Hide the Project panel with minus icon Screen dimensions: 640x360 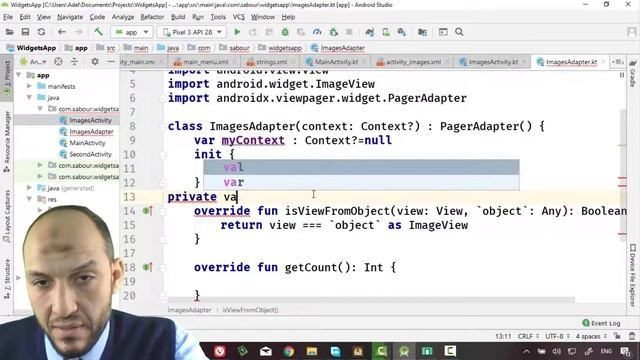111,62
